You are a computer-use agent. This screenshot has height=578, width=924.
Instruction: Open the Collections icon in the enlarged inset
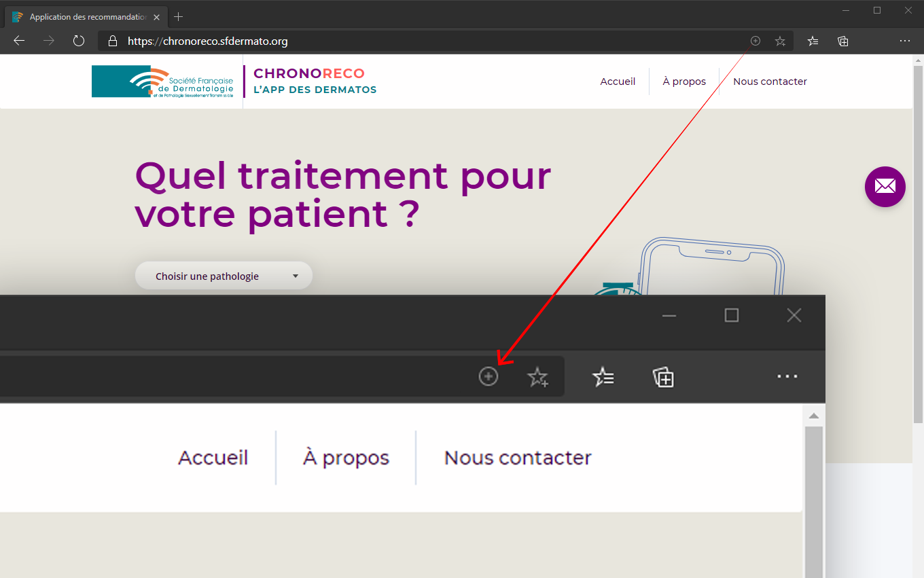pyautogui.click(x=663, y=377)
